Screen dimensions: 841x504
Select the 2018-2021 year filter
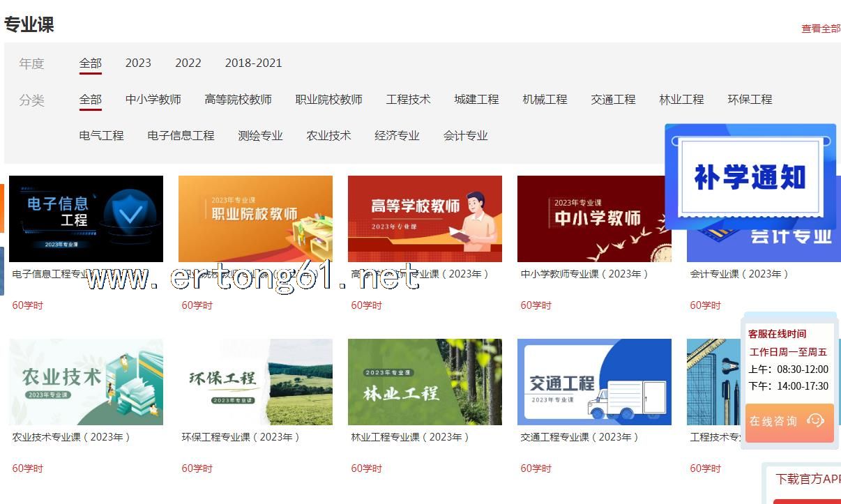pos(253,63)
